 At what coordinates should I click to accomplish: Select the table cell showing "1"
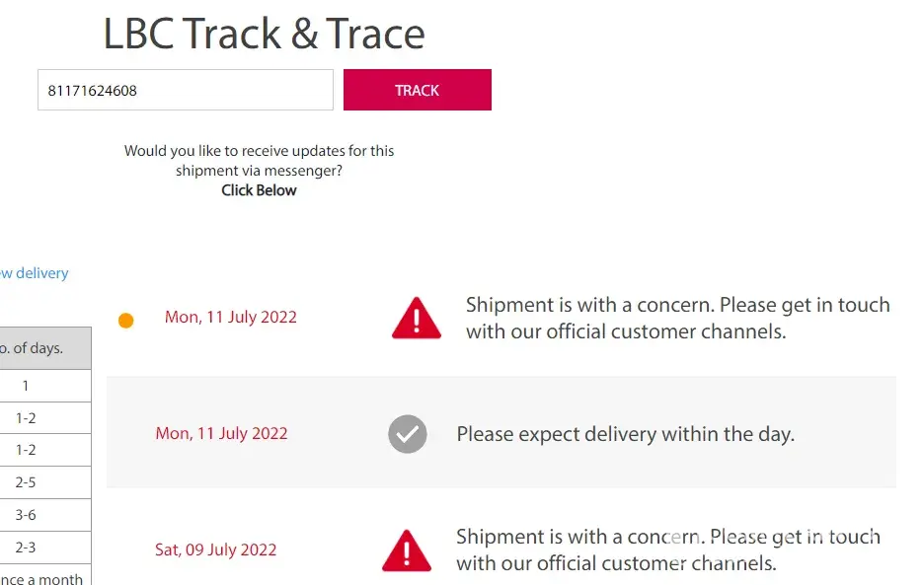[26, 386]
